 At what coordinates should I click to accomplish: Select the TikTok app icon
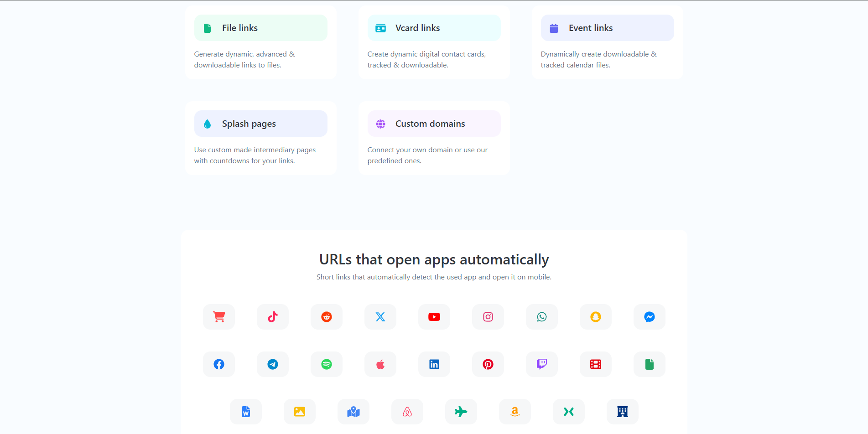pyautogui.click(x=273, y=317)
